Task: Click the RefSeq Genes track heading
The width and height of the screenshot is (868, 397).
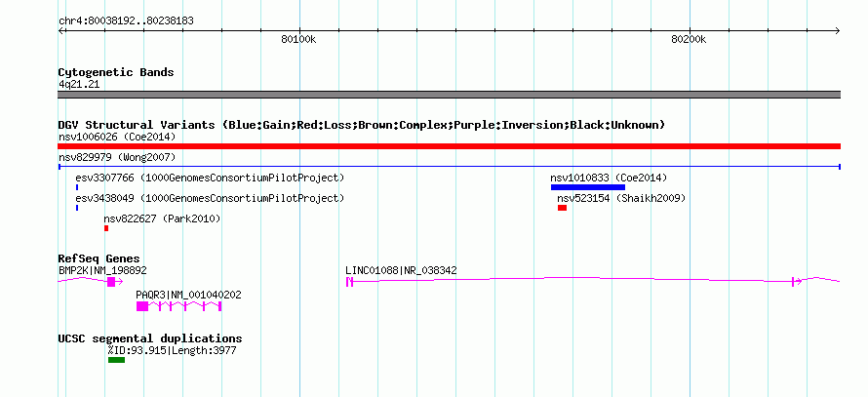Action: 99,258
